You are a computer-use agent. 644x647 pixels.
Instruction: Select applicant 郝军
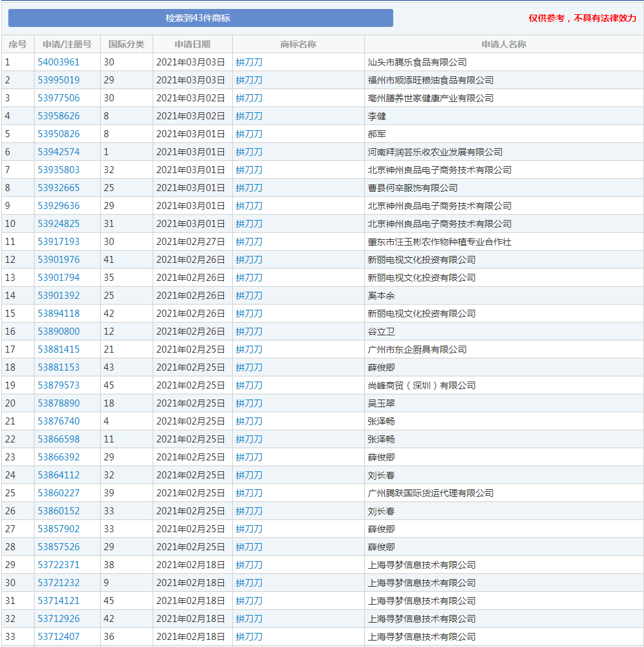(377, 134)
